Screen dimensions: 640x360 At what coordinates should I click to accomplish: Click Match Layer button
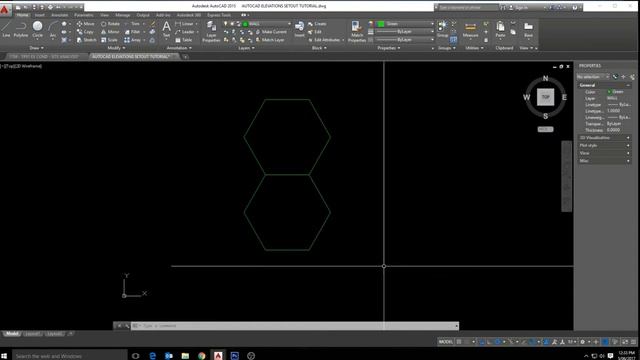pos(270,40)
